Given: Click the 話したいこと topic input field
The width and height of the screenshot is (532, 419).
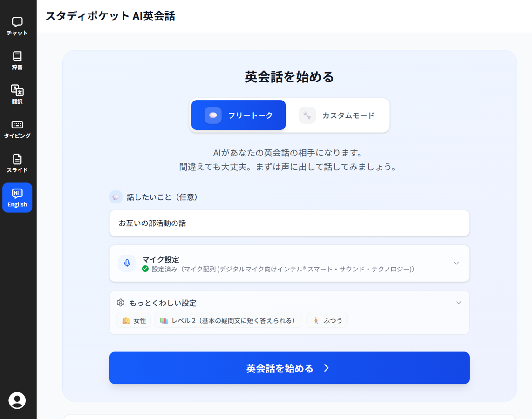Looking at the screenshot, I should click(289, 223).
